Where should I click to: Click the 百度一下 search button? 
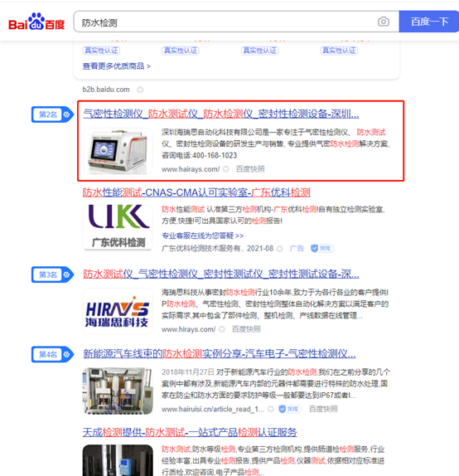click(429, 22)
